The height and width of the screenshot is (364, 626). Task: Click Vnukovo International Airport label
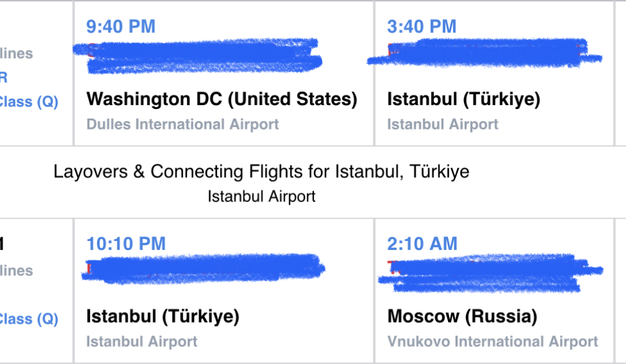point(493,342)
